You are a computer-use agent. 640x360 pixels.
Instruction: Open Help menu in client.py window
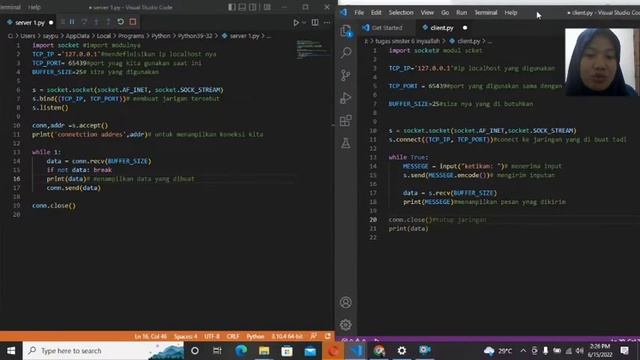[511, 13]
